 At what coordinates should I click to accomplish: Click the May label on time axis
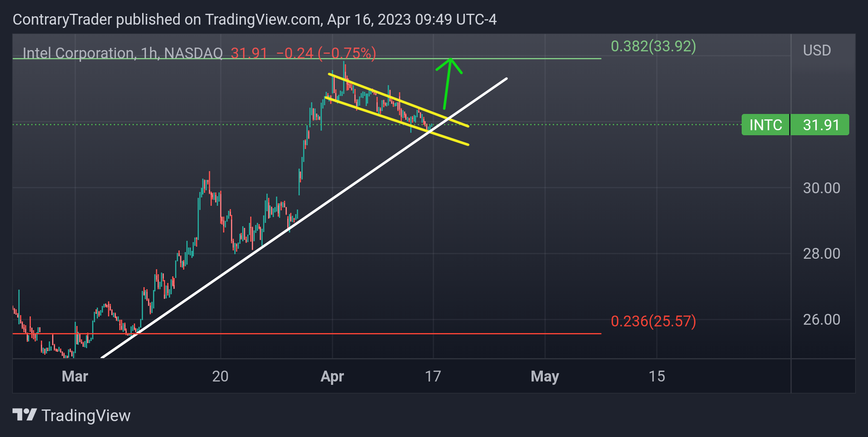545,376
